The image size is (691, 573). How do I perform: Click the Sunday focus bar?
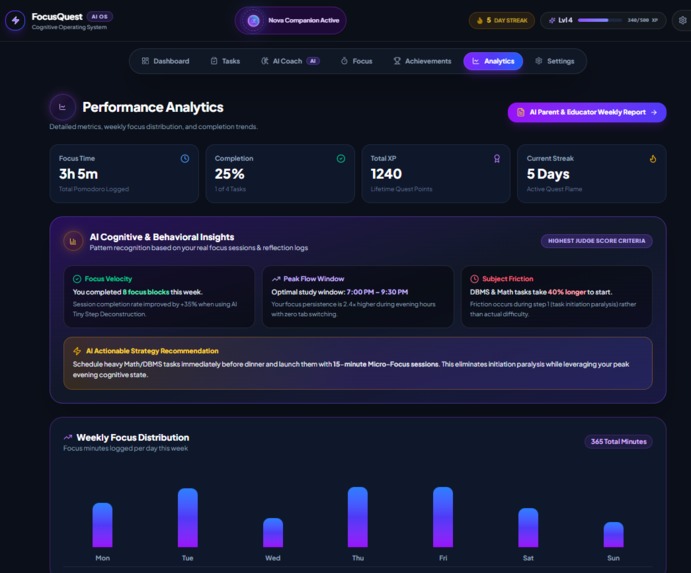pos(613,535)
